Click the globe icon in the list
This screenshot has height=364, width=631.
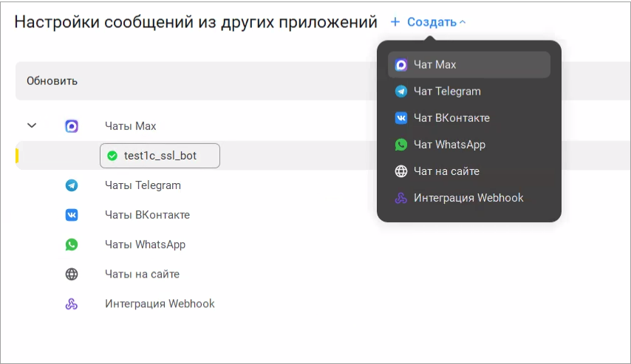(x=72, y=275)
